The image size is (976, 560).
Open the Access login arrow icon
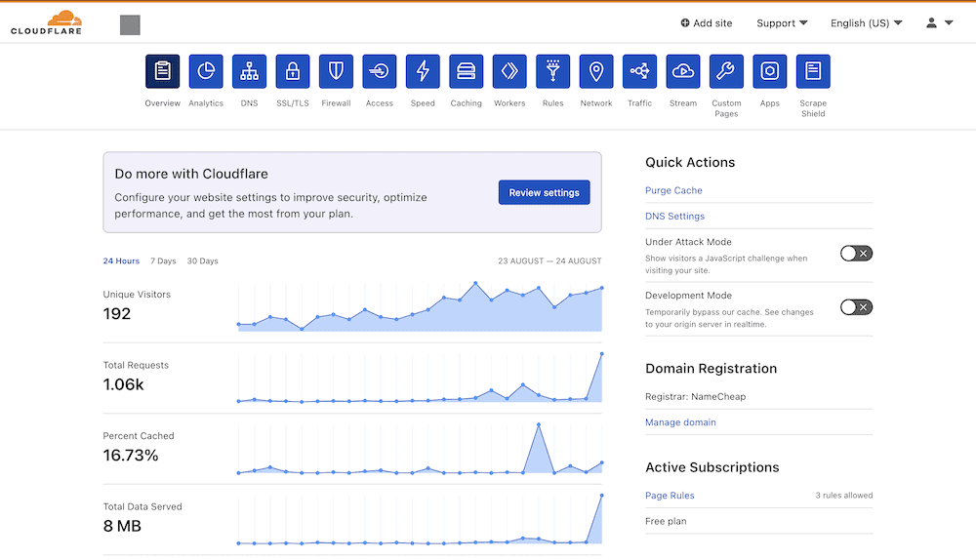coord(379,71)
